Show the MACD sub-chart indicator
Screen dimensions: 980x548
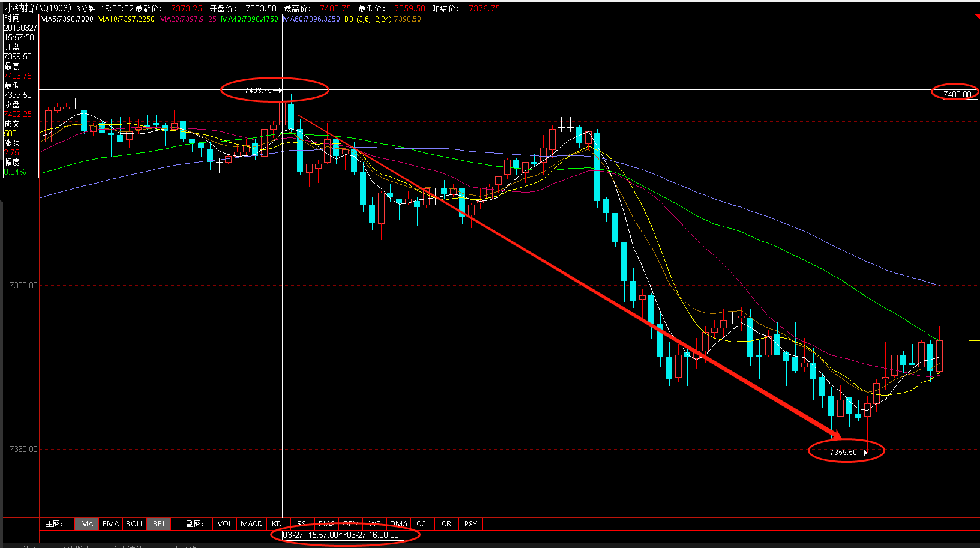252,524
